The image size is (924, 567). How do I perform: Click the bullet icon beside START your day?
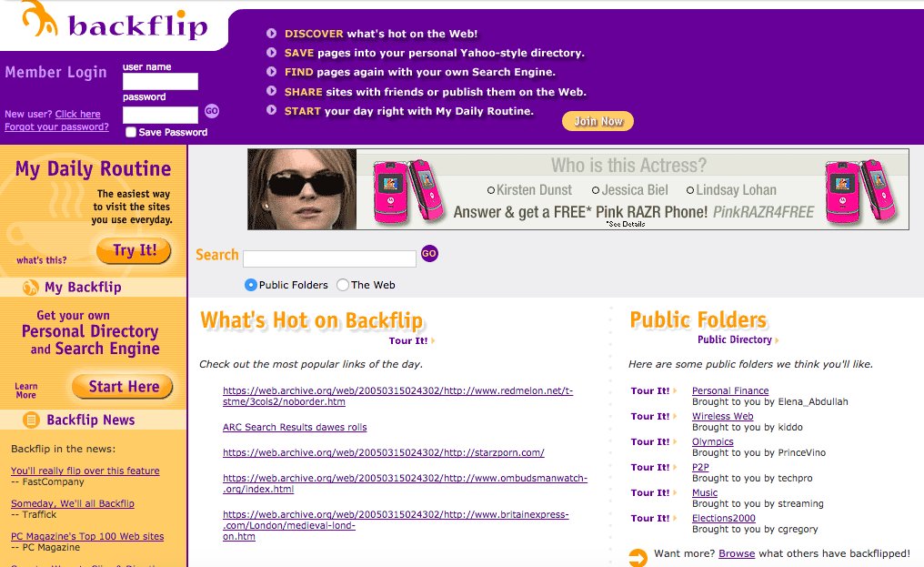[272, 110]
